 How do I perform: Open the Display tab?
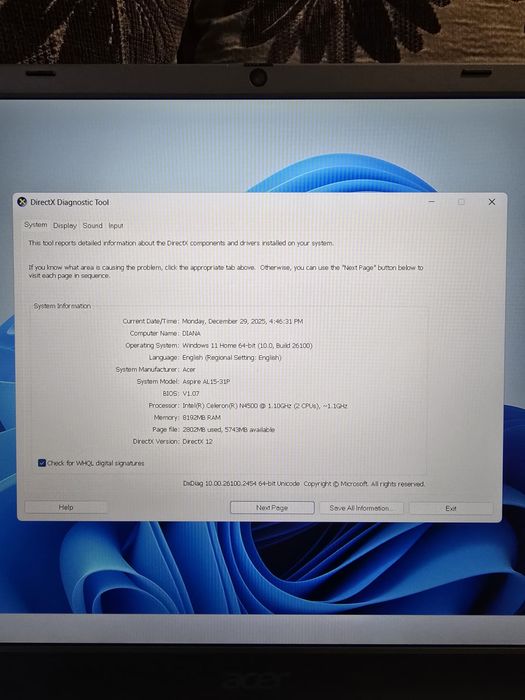click(x=65, y=225)
